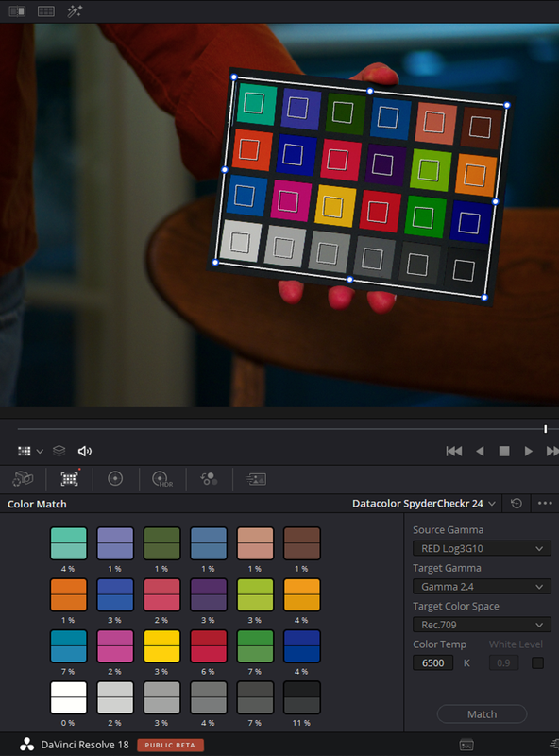
Task: Click the layers stack icon
Action: coord(59,451)
